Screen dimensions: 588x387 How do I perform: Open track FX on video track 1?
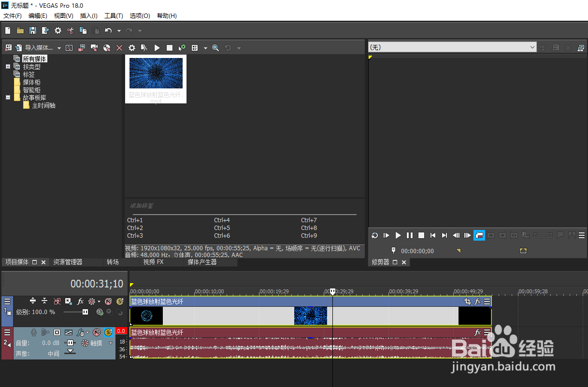coord(81,301)
